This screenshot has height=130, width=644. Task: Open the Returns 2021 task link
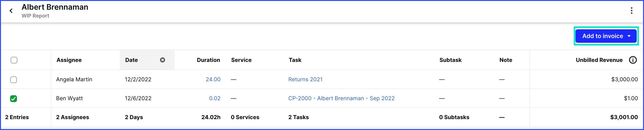click(305, 79)
